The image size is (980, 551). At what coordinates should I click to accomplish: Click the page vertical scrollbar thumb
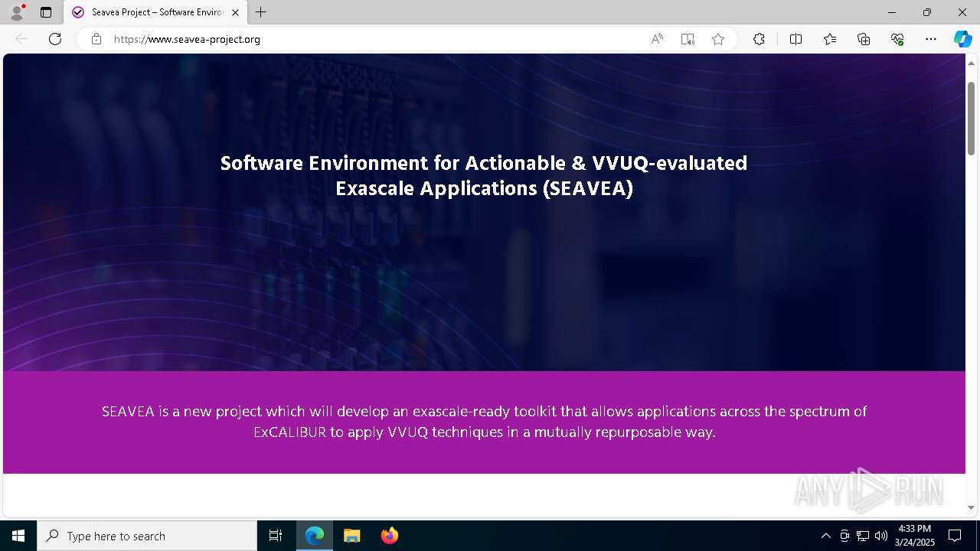point(971,117)
